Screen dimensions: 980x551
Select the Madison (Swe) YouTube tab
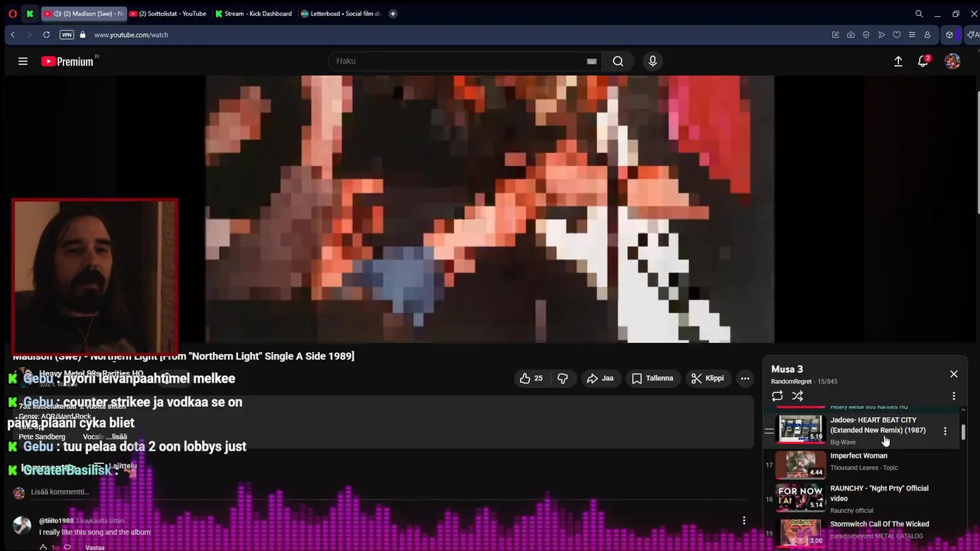[83, 14]
